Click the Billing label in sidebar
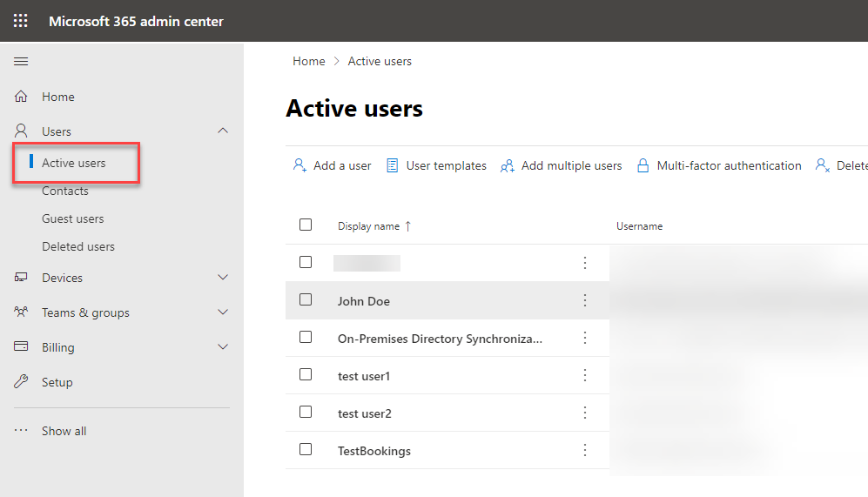 pos(58,347)
